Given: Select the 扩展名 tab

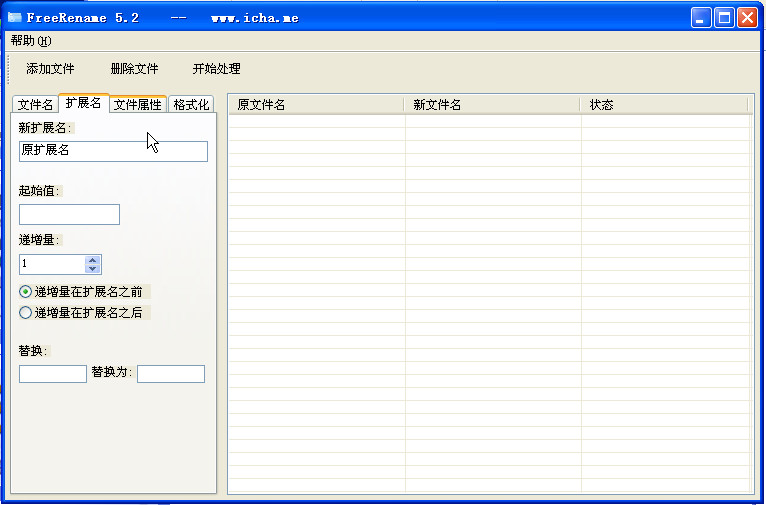Looking at the screenshot, I should coord(84,103).
